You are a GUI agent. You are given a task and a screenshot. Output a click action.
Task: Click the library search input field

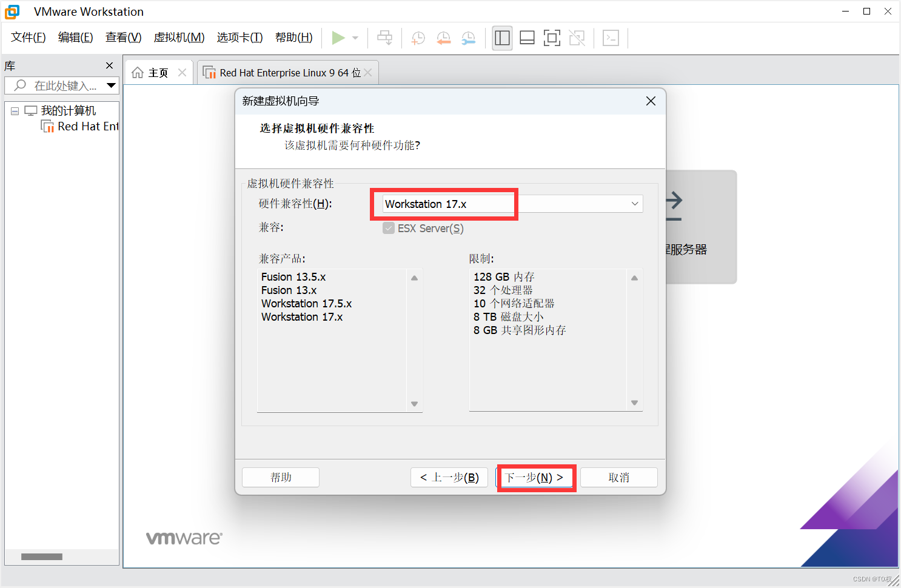click(x=61, y=85)
